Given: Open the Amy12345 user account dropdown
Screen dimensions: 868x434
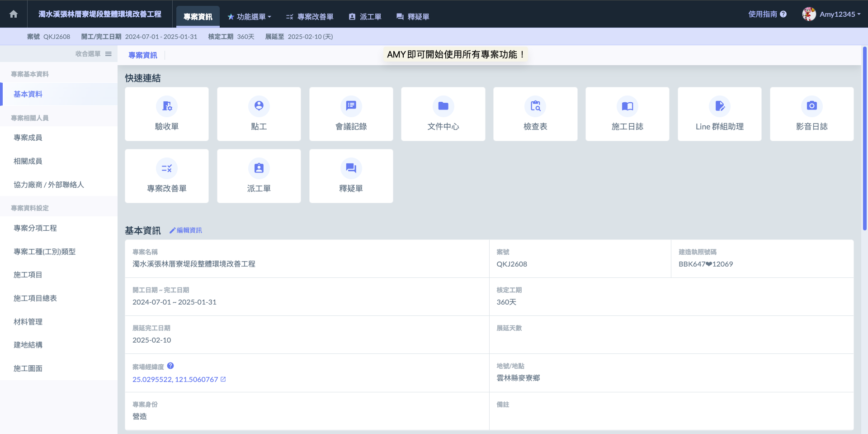Looking at the screenshot, I should (832, 14).
